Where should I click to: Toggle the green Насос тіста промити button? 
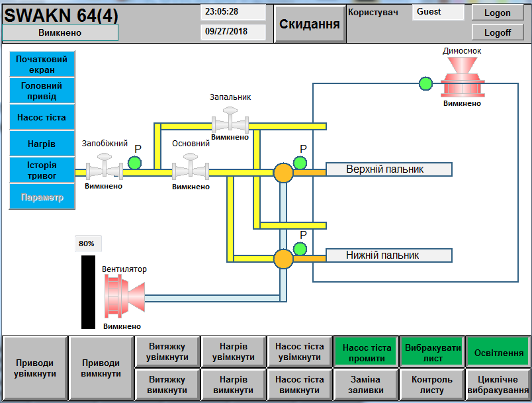(x=366, y=352)
